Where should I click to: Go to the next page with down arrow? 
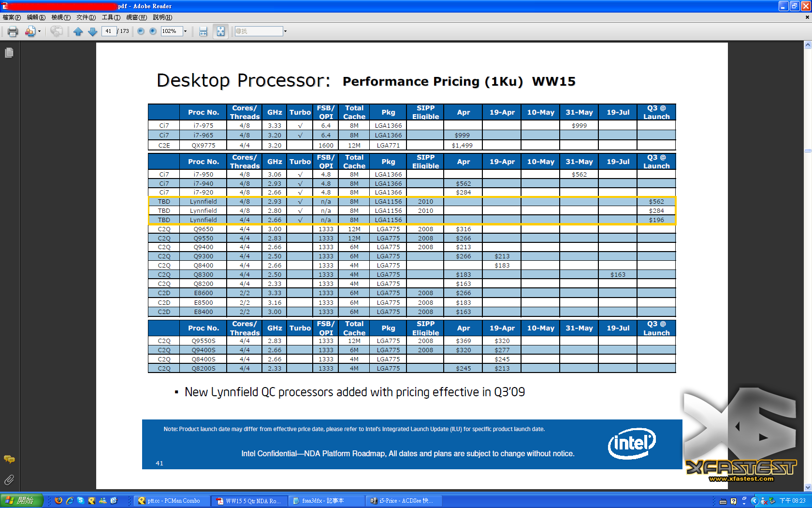coord(92,31)
